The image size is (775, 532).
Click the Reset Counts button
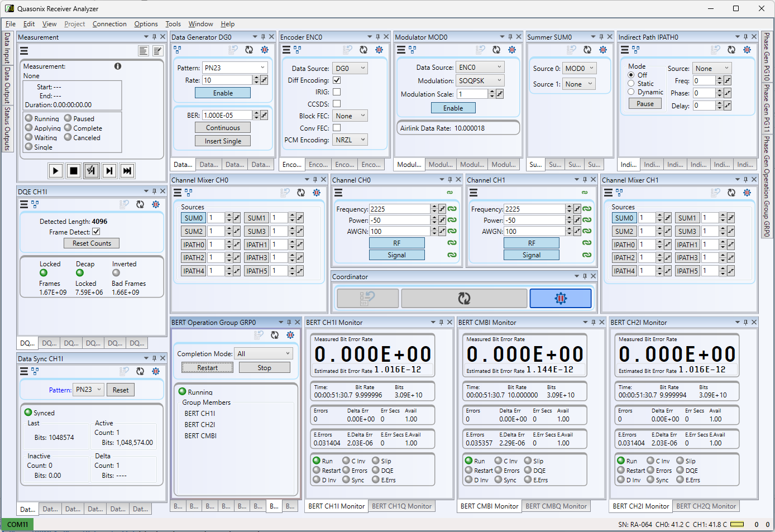pyautogui.click(x=92, y=243)
